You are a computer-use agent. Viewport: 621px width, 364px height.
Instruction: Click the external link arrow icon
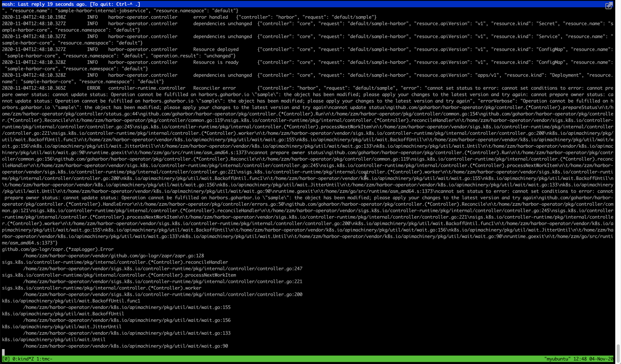610,5
